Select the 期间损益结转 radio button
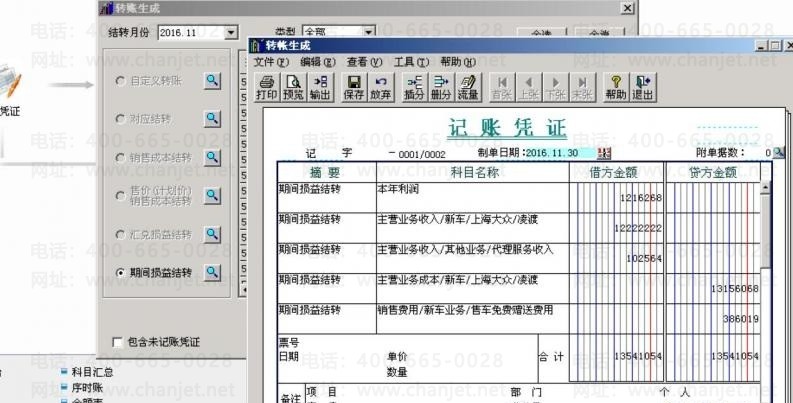This screenshot has width=793, height=403. [120, 273]
